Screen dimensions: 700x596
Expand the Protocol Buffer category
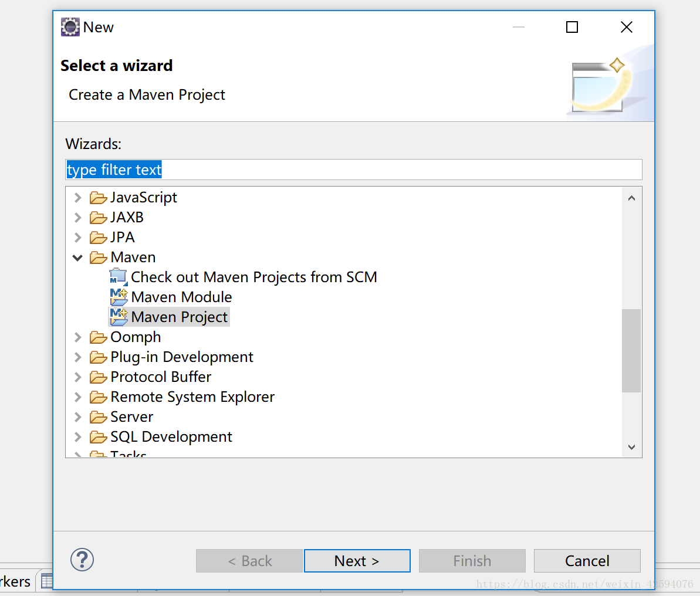click(x=77, y=377)
